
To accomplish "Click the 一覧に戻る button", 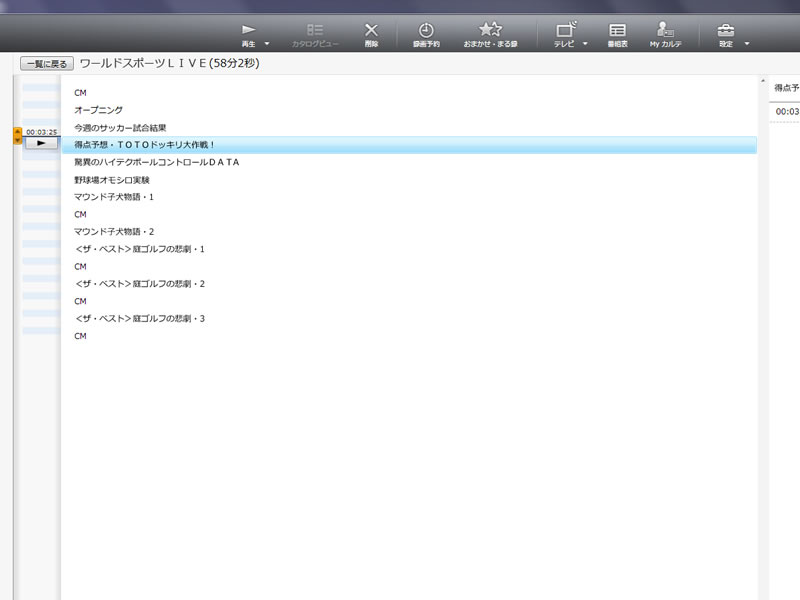I will tap(47, 63).
